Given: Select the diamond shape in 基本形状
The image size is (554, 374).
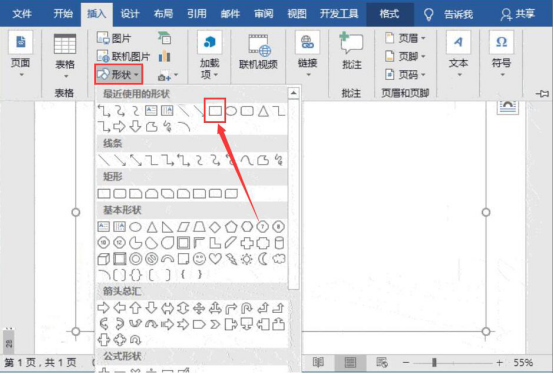Looking at the screenshot, I should 215,227.
